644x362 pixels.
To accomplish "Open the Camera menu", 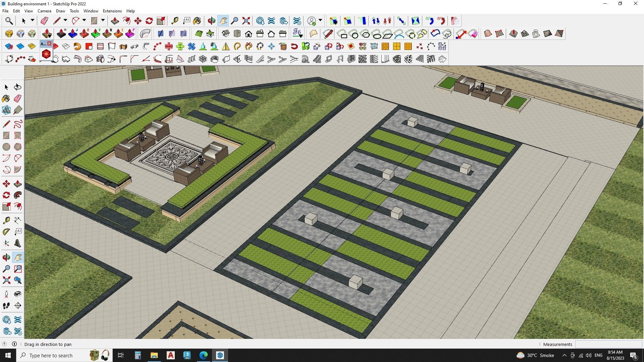I will pyautogui.click(x=44, y=11).
